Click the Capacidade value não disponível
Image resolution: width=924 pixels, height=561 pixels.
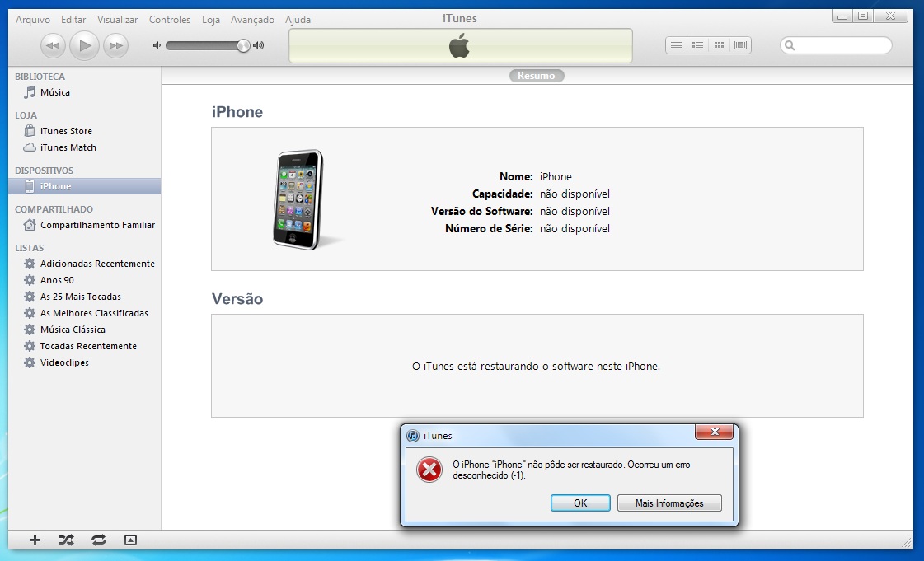click(x=575, y=194)
